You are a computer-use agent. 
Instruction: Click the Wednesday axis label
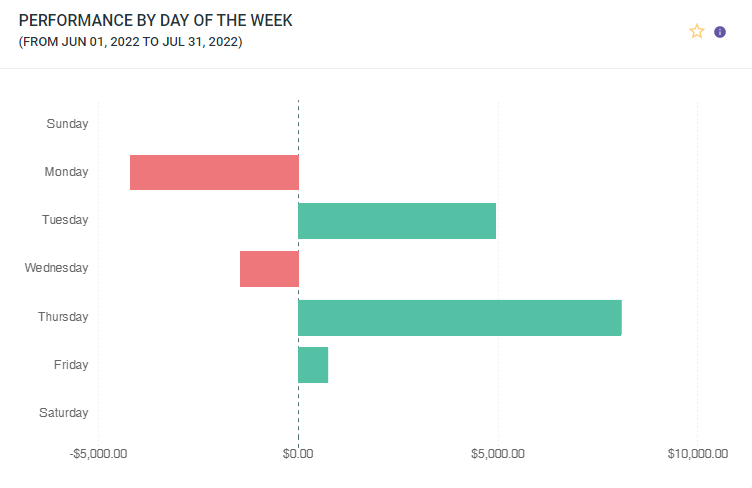57,268
